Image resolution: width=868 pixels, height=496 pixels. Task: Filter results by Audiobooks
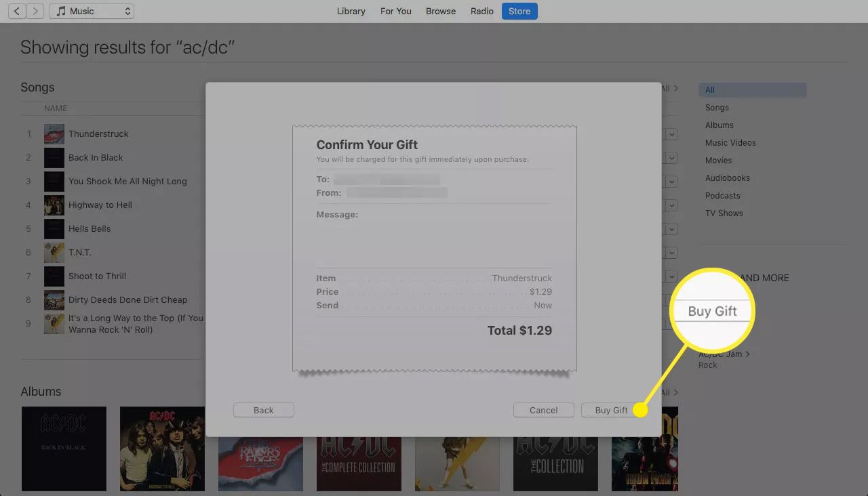(727, 178)
